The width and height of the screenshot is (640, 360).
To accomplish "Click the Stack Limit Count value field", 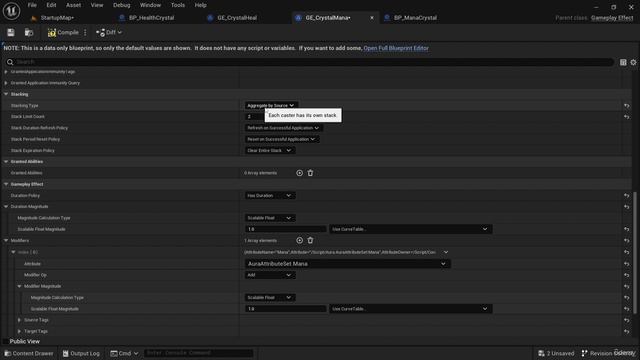I will click(254, 117).
